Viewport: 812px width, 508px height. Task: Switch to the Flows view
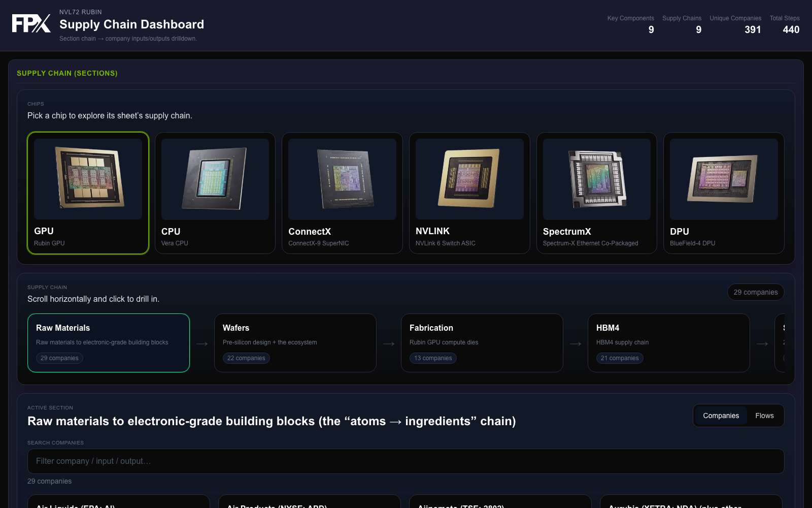pyautogui.click(x=764, y=416)
